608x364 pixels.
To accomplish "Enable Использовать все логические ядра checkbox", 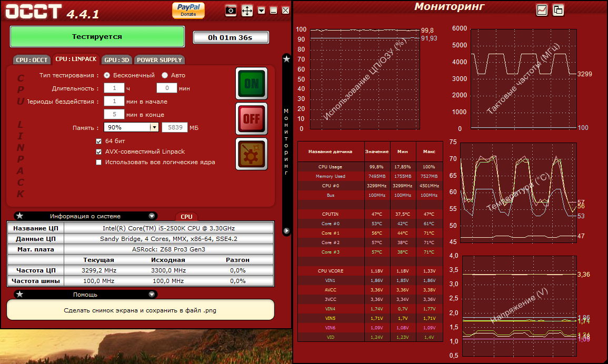I will 98,162.
